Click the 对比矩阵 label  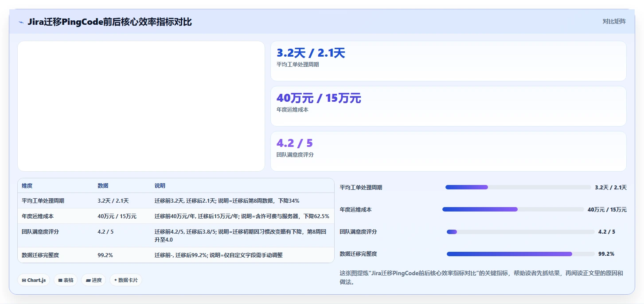point(614,21)
